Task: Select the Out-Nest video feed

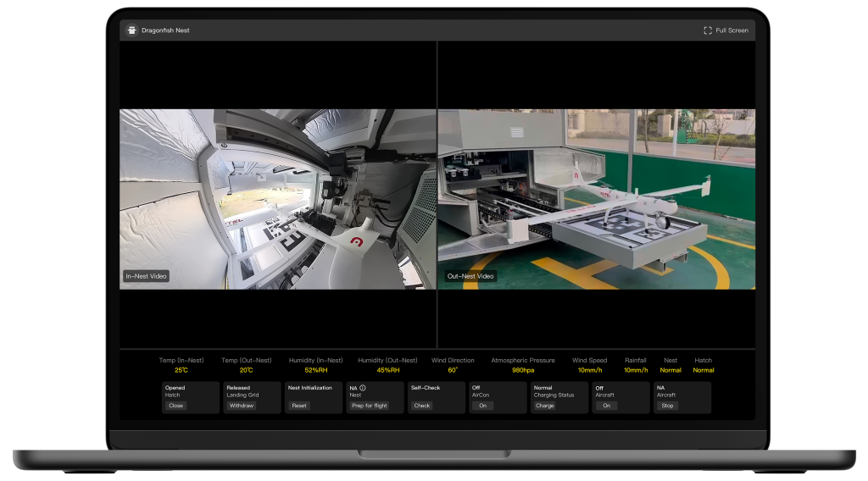Action: pos(596,199)
